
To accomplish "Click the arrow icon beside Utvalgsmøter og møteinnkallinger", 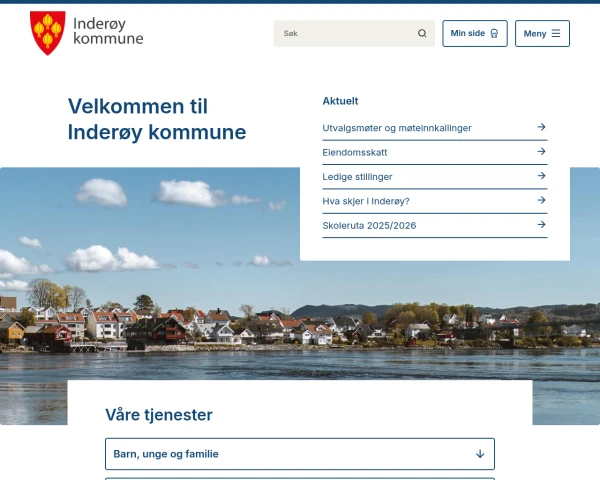I will (541, 127).
